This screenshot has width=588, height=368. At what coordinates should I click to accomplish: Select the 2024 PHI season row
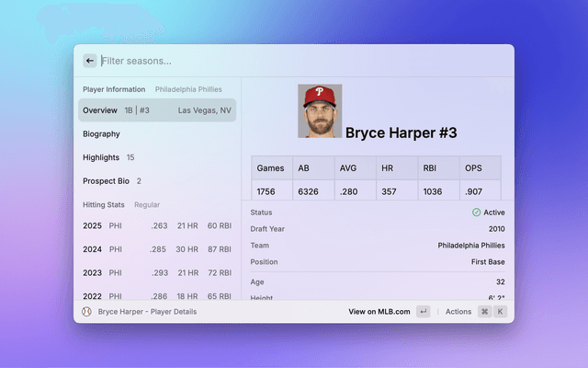pos(156,249)
